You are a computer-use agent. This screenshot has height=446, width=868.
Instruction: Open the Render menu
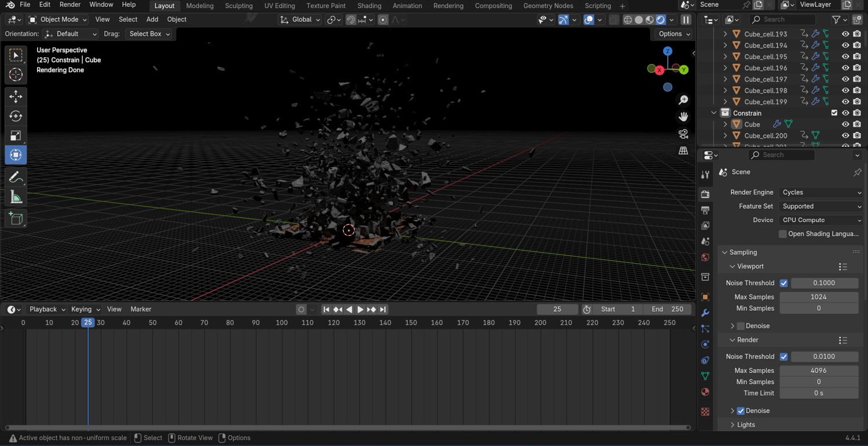70,5
